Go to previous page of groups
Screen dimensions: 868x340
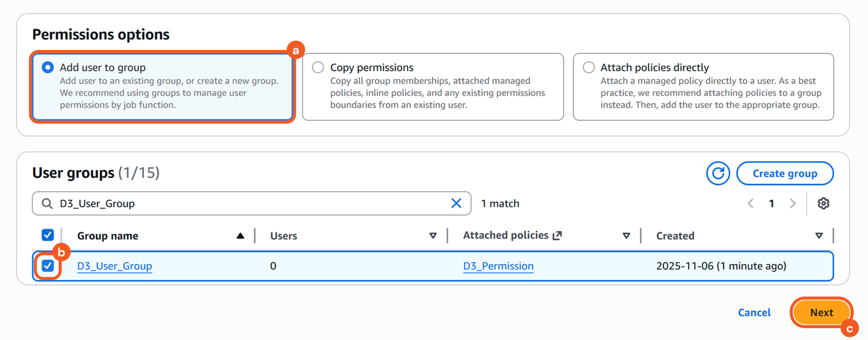tap(751, 204)
